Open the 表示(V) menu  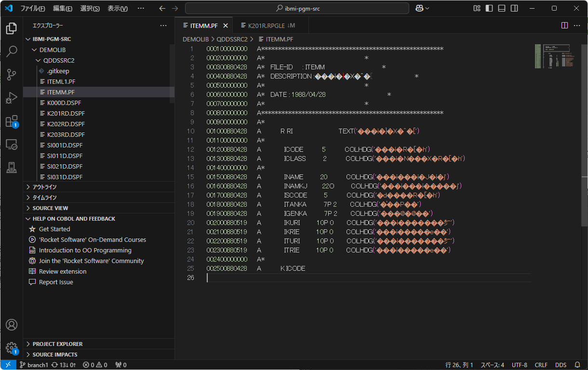pos(118,8)
